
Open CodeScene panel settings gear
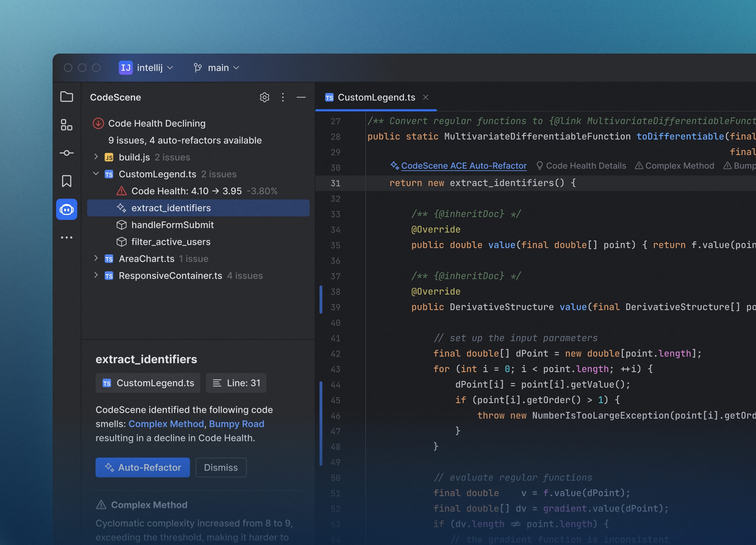(x=265, y=97)
